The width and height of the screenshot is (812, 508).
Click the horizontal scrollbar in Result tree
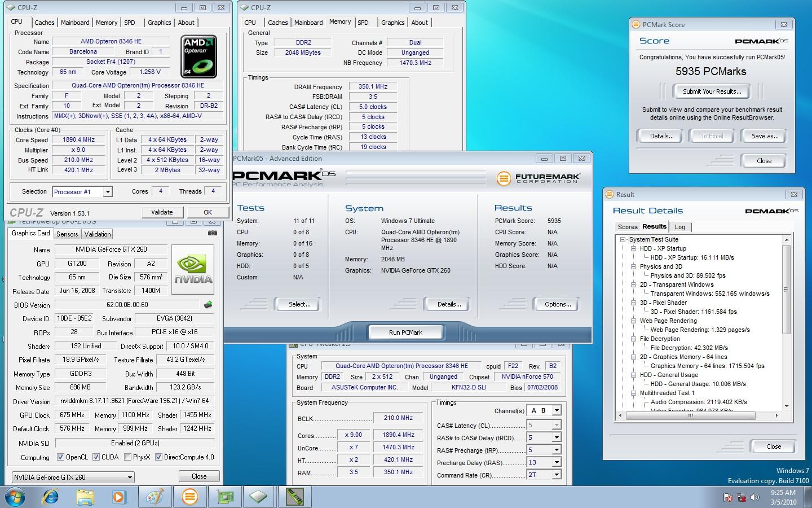[x=690, y=415]
